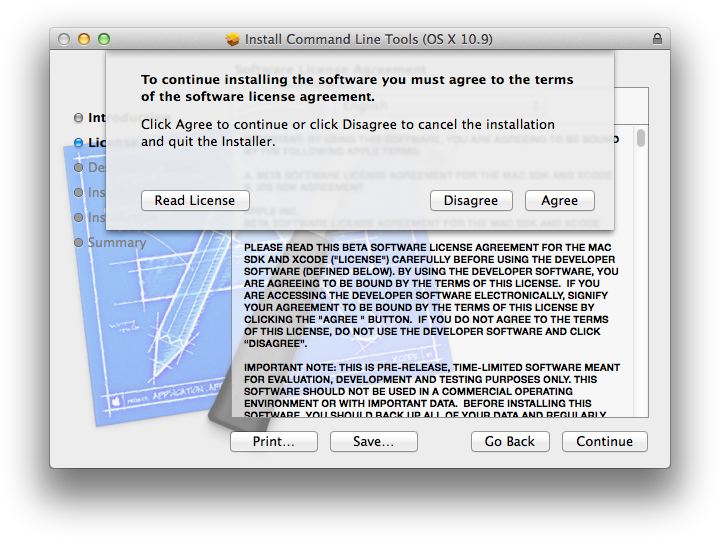Click the window title 'Install Command Line Tools'
The image size is (719, 539).
[368, 39]
